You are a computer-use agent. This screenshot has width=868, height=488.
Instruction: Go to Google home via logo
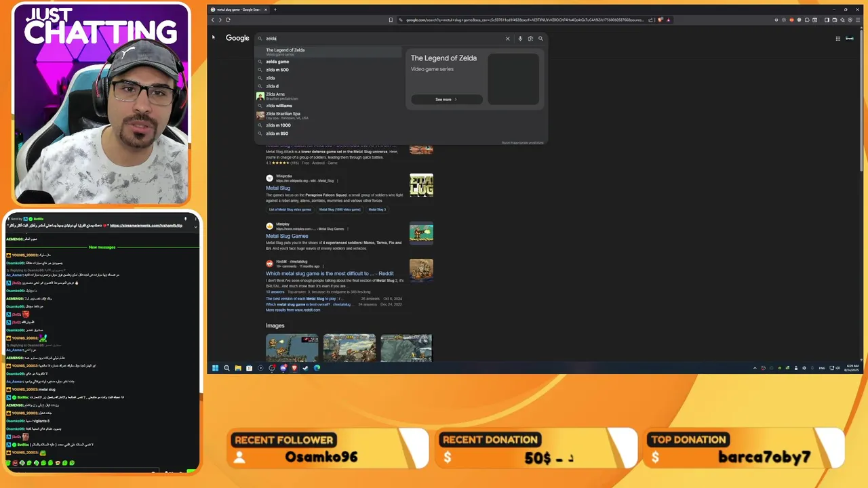237,38
